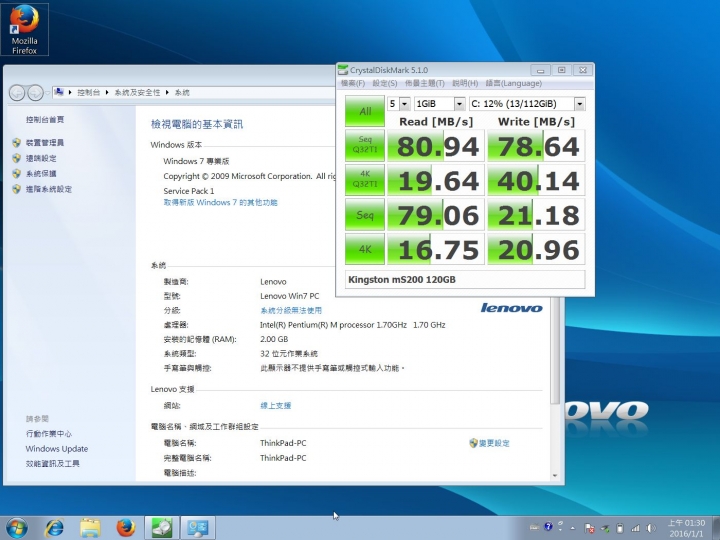Open the 設定(S) menu in CrystalDiskMark
This screenshot has height=540, width=720.
[385, 83]
